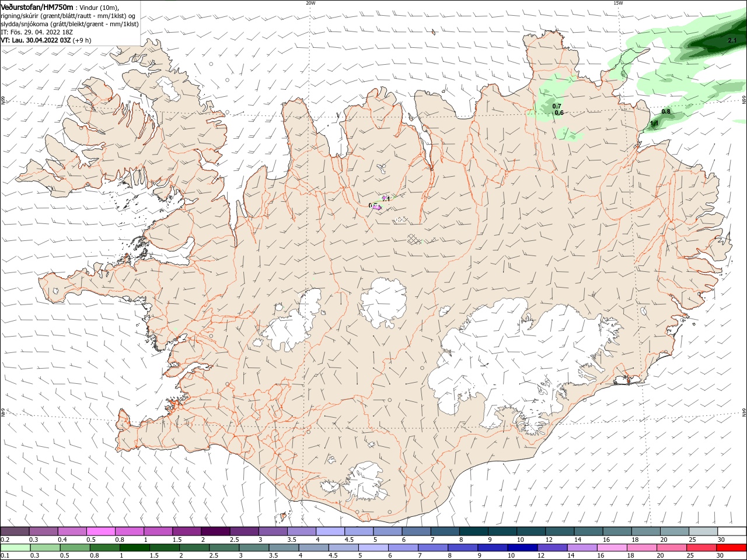
Task: Click the Veðurstofan/HM750m title text
Action: coord(37,6)
